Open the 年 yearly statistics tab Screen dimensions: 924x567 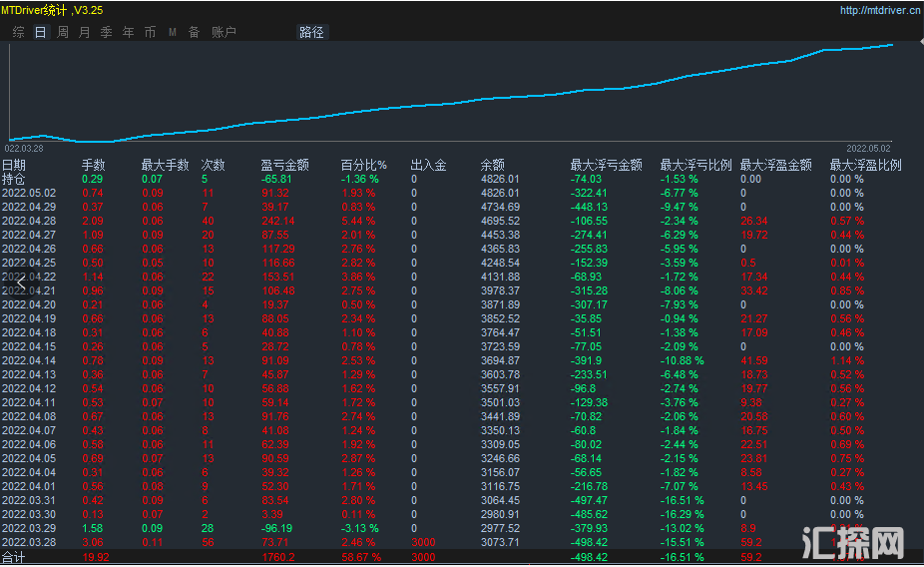tap(128, 32)
